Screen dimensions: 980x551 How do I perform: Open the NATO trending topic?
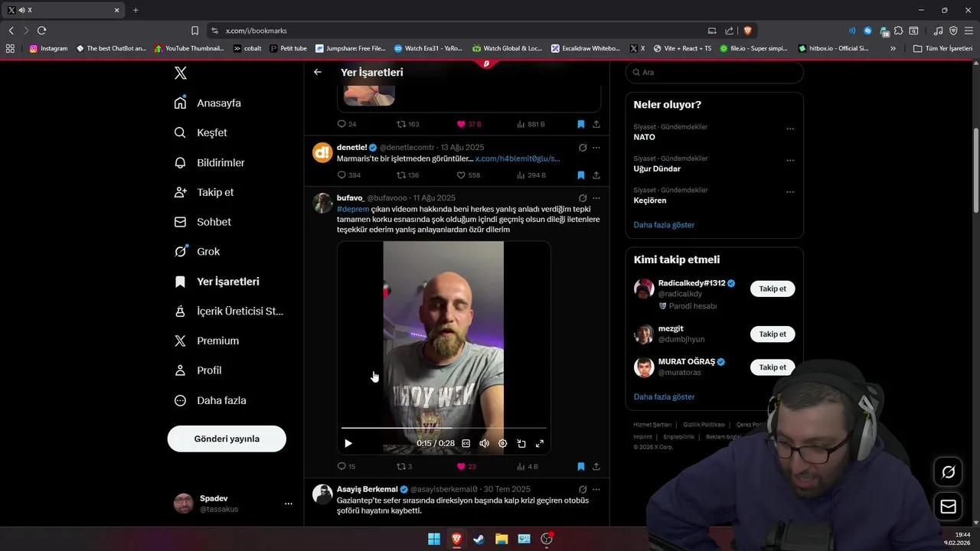point(645,137)
